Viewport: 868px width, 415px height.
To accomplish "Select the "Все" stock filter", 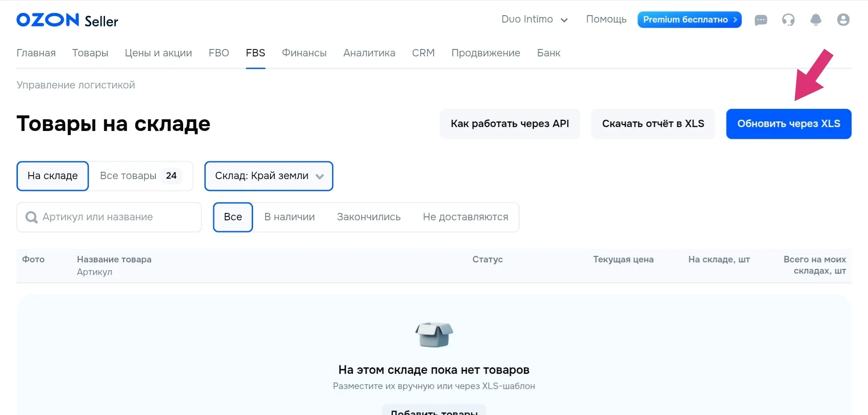I will pyautogui.click(x=233, y=217).
